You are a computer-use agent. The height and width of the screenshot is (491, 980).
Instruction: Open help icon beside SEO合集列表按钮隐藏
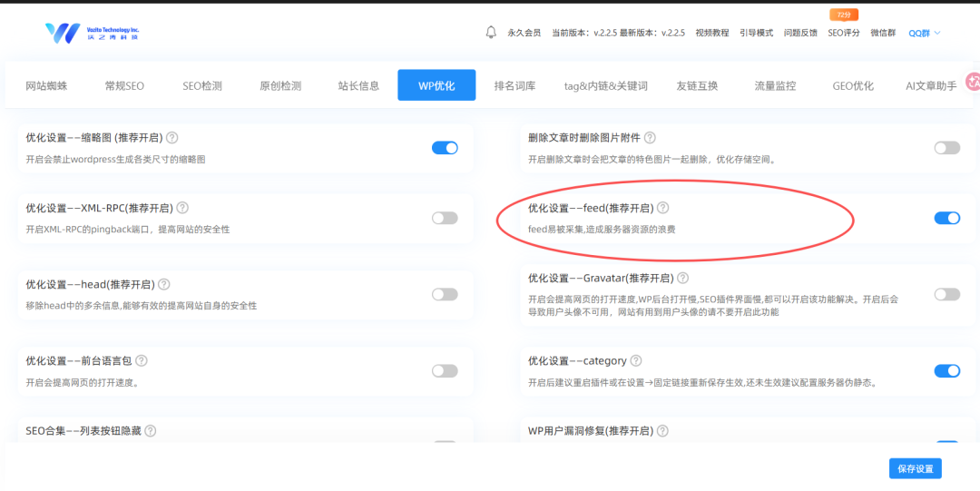pos(150,430)
